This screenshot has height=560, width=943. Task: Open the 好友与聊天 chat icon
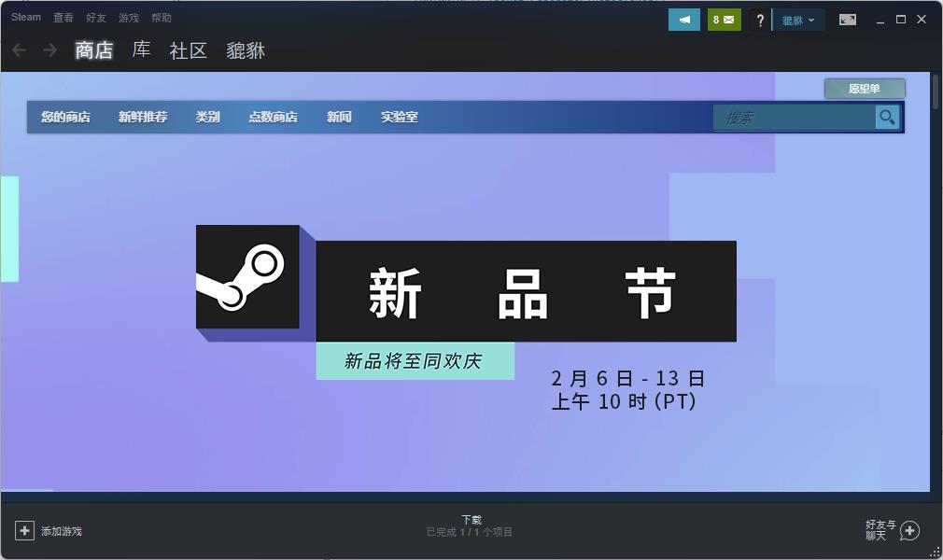pyautogui.click(x=909, y=531)
